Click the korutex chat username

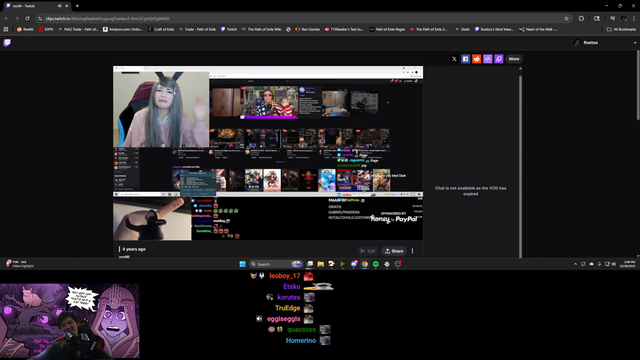pyautogui.click(x=289, y=297)
